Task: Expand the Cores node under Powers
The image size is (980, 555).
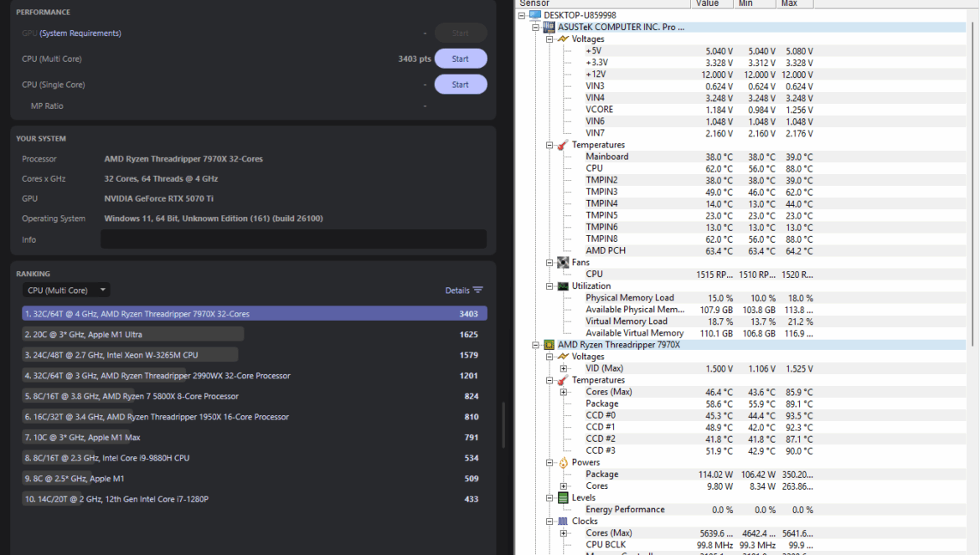Action: pos(564,486)
